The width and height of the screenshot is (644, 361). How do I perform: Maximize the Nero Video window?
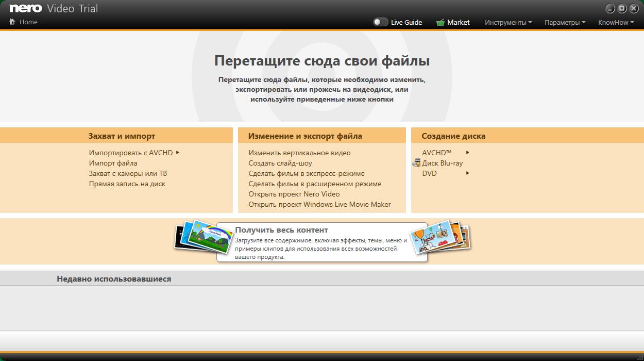[622, 8]
